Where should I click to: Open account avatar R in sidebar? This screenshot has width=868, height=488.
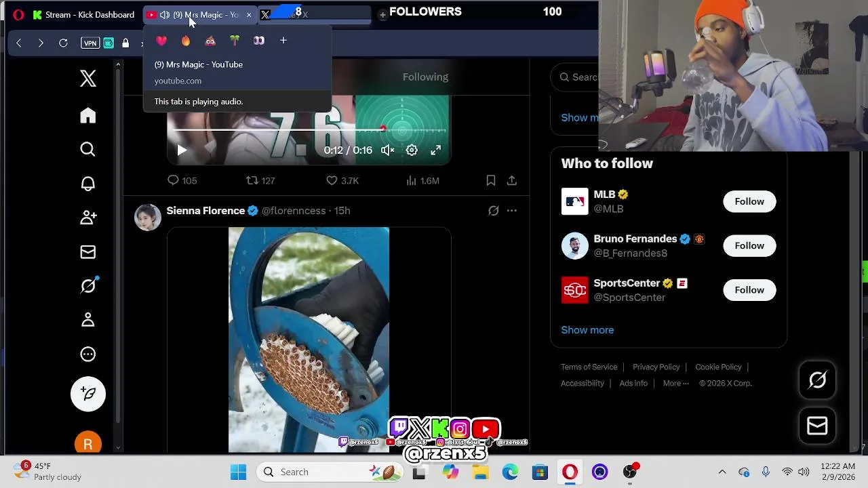87,445
